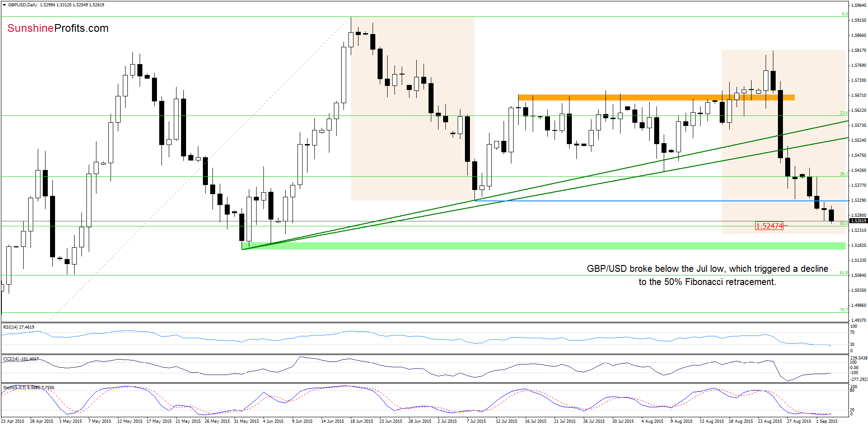Select the Stoch(5,3,3) indicator label
This screenshot has height=425, width=868.
(x=29, y=388)
